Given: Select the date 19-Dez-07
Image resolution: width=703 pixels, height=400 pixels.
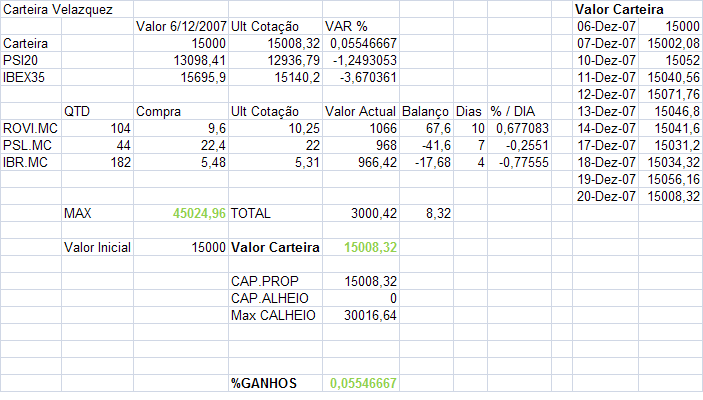Looking at the screenshot, I should [606, 180].
